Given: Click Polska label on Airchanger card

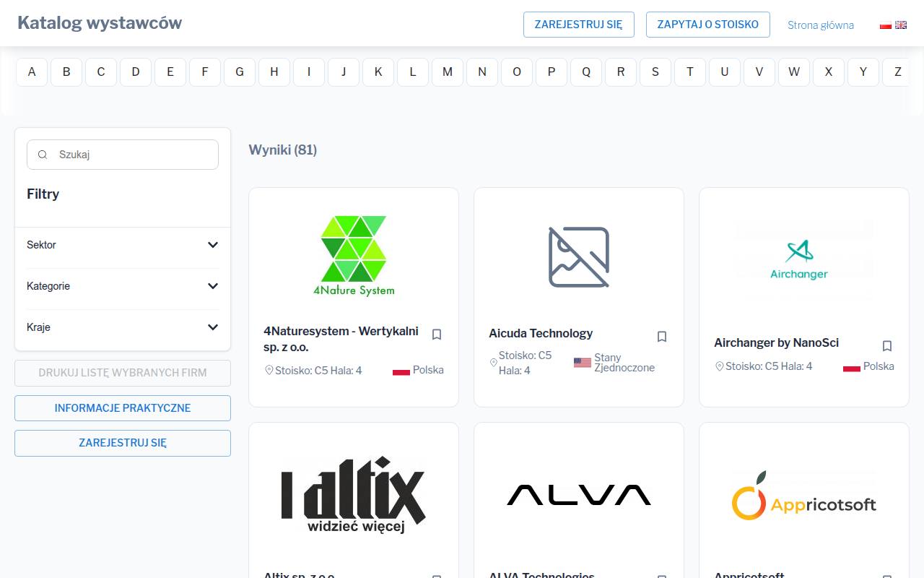Looking at the screenshot, I should [879, 366].
